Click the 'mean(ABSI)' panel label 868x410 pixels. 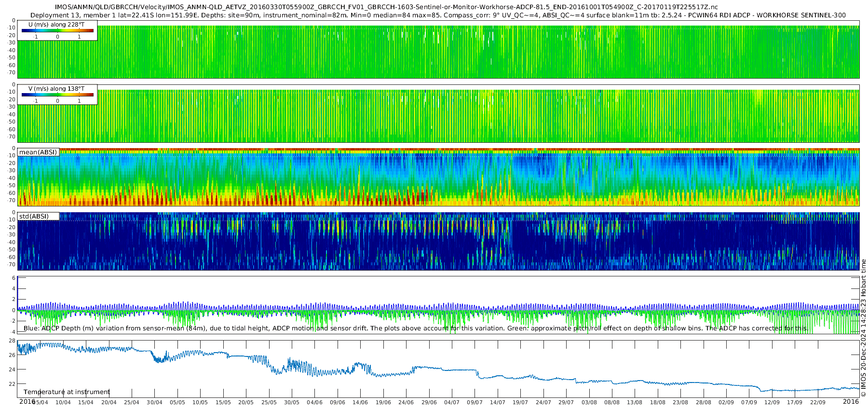38,152
